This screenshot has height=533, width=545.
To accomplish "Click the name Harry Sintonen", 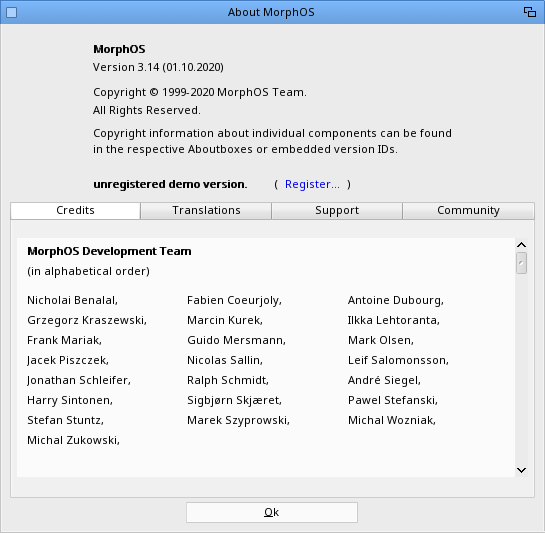I will click(70, 400).
